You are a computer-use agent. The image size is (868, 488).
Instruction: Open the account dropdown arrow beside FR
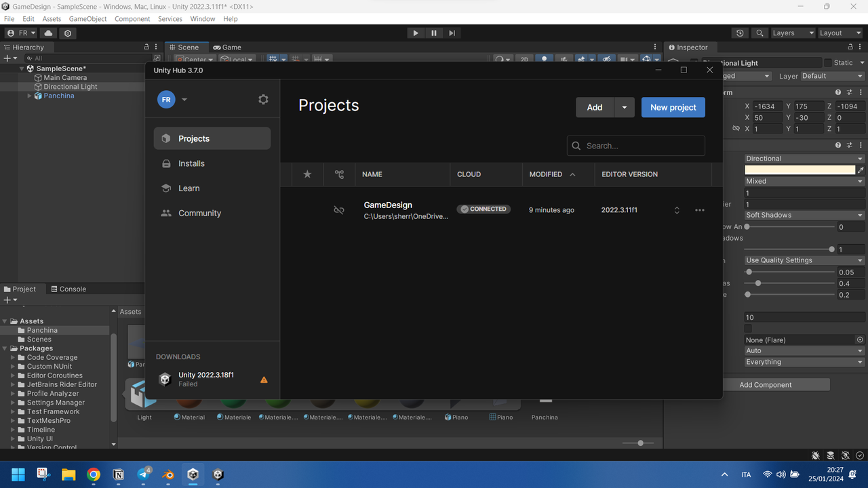pos(184,100)
